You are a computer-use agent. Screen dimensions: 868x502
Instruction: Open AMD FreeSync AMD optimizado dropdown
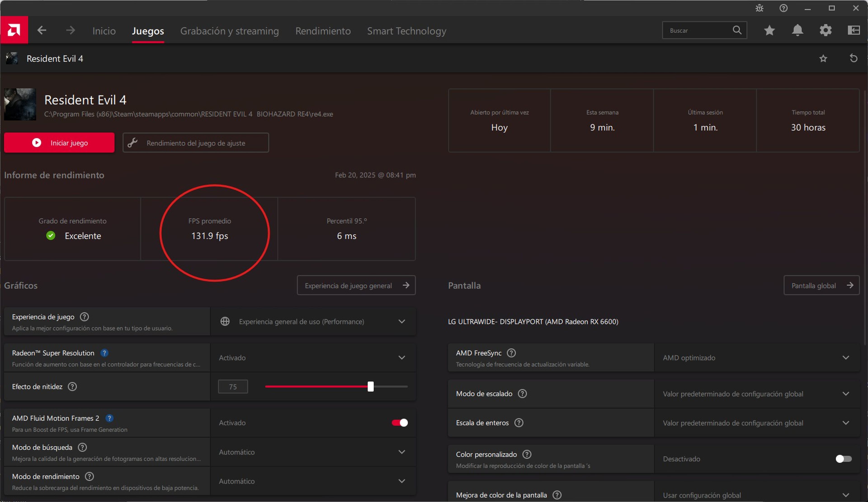(x=757, y=358)
